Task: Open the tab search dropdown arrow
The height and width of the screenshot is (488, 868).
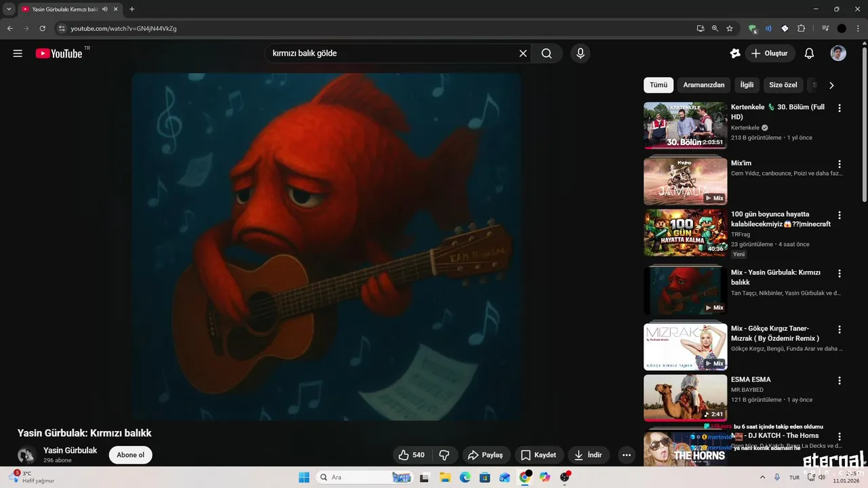Action: coord(9,9)
